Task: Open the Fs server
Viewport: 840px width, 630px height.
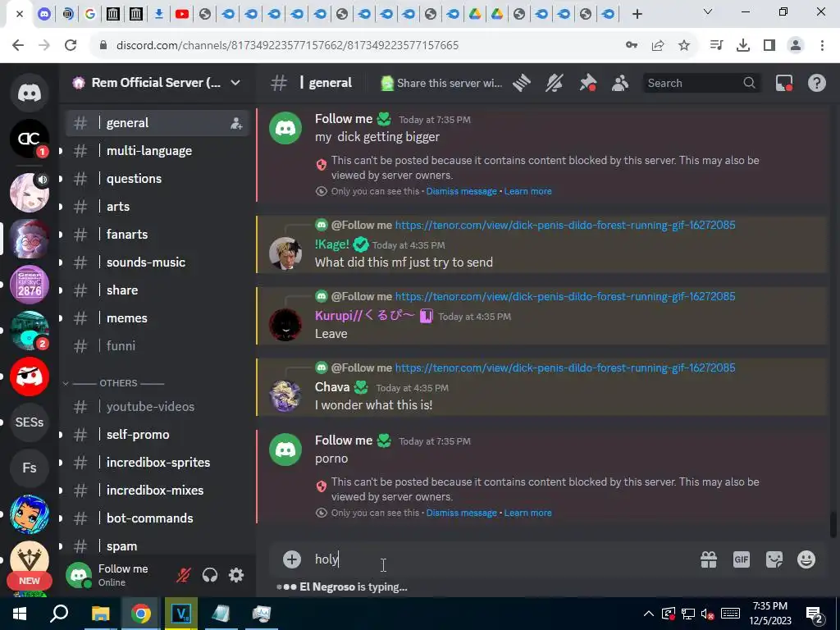Action: point(30,468)
